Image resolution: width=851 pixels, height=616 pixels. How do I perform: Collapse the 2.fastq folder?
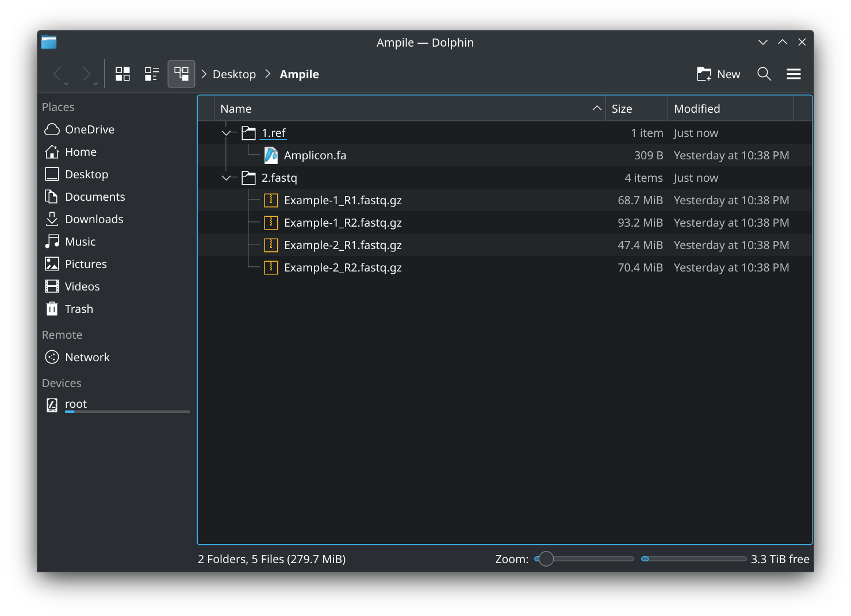[226, 178]
